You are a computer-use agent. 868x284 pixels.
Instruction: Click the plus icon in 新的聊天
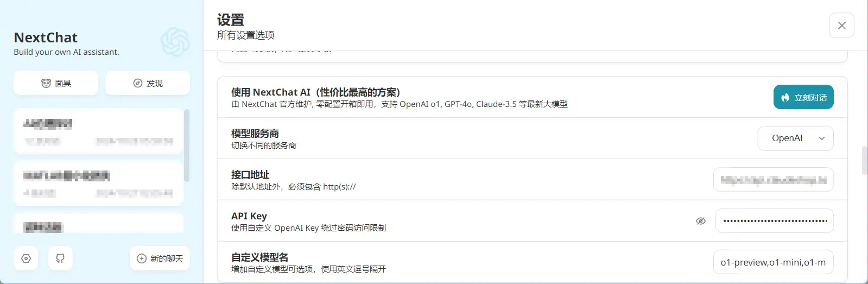pyautogui.click(x=142, y=258)
